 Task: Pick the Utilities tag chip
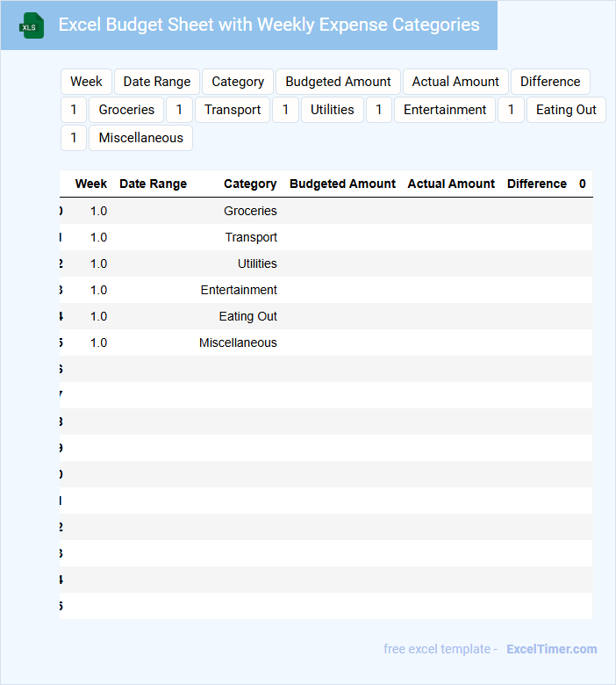click(x=333, y=110)
